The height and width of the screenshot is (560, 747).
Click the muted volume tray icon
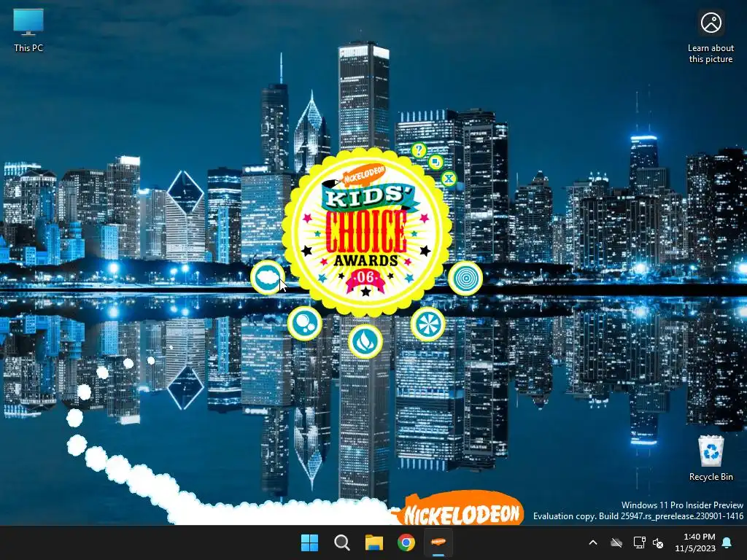pyautogui.click(x=658, y=542)
